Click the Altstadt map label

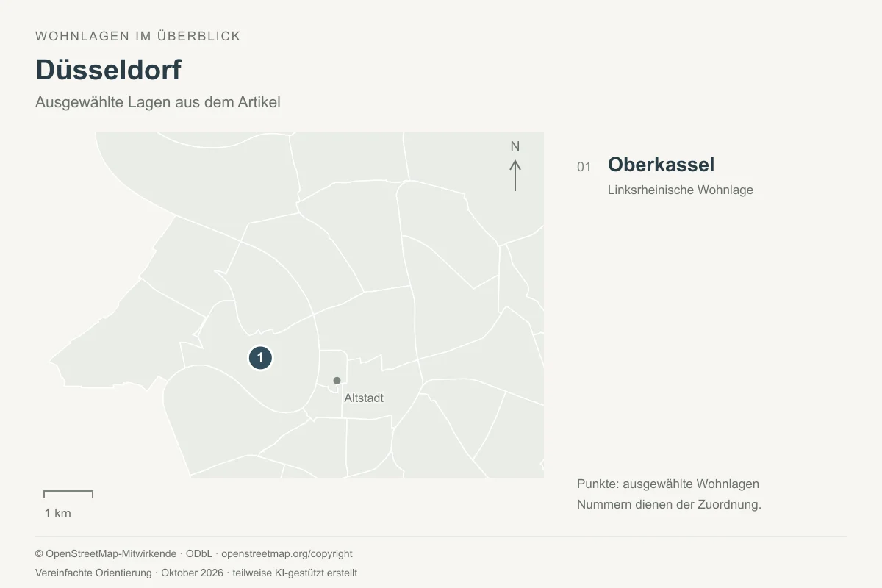[364, 398]
